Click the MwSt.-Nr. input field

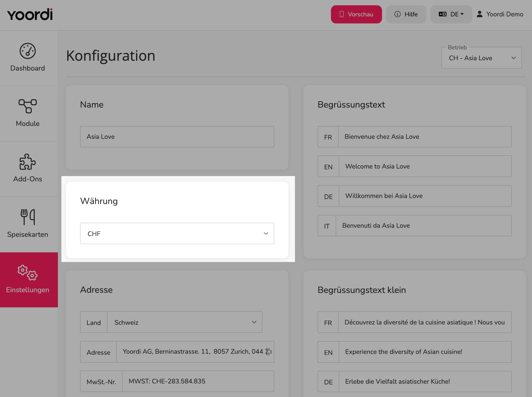point(198,381)
